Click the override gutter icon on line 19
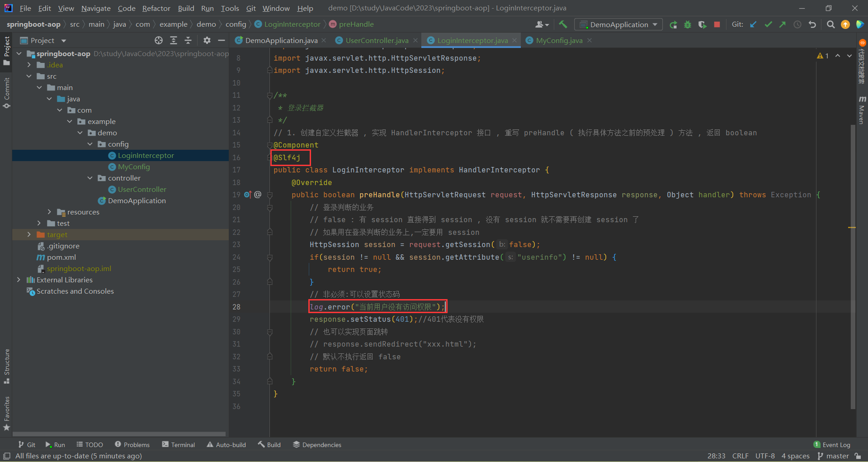Image resolution: width=868 pixels, height=462 pixels. pyautogui.click(x=248, y=195)
